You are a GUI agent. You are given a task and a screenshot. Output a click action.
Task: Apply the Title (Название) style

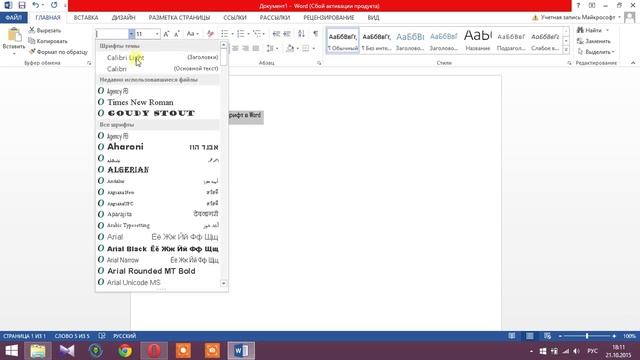478,41
